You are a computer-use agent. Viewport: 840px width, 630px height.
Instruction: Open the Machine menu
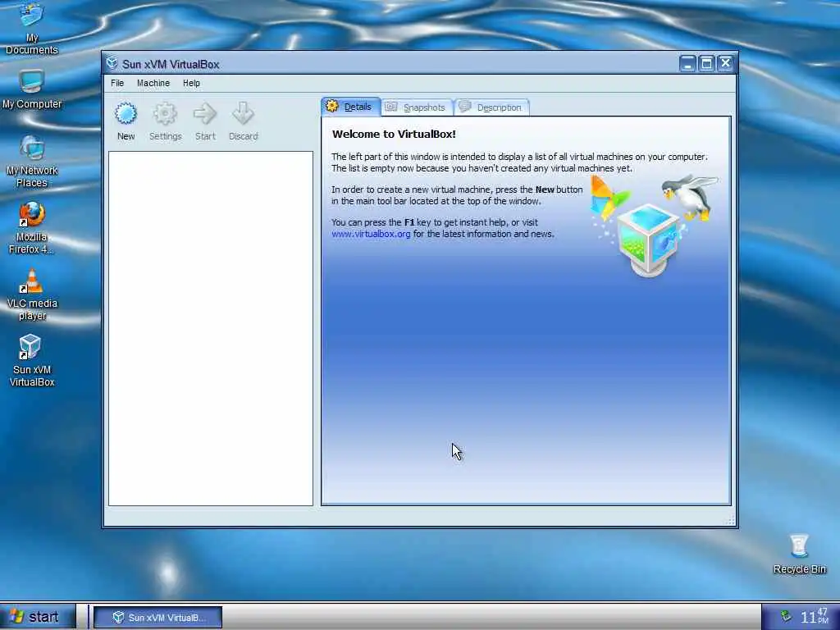[x=153, y=83]
